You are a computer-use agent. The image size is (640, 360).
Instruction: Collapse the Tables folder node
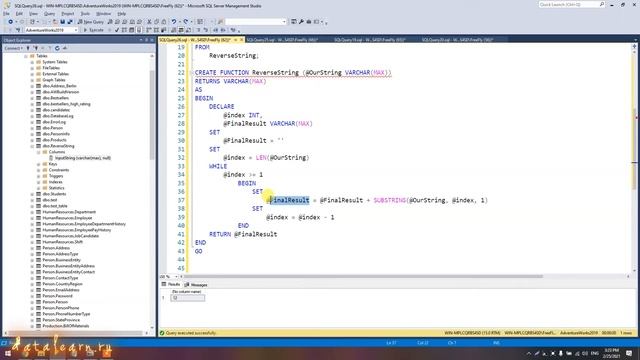26,56
